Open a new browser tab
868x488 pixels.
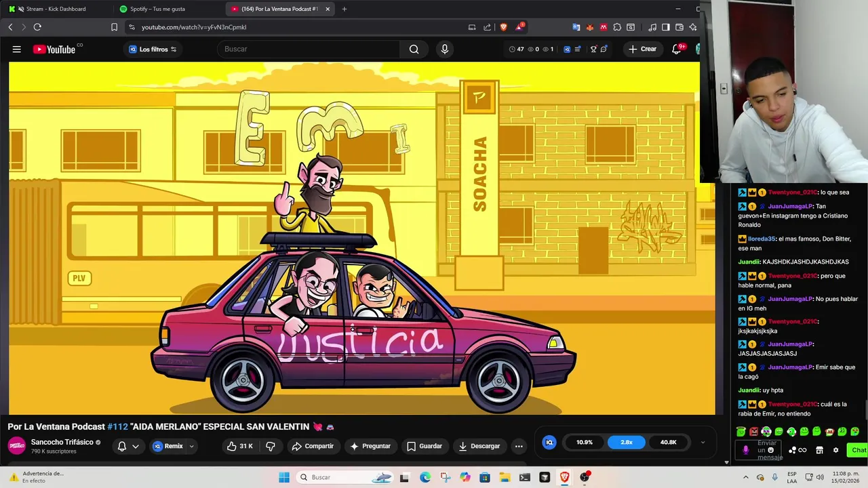[344, 9]
